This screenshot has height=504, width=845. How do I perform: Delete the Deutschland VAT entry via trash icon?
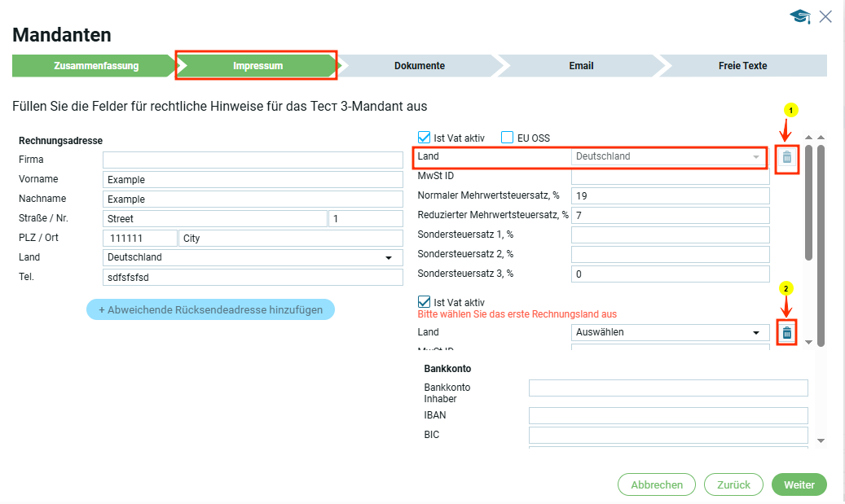[787, 157]
